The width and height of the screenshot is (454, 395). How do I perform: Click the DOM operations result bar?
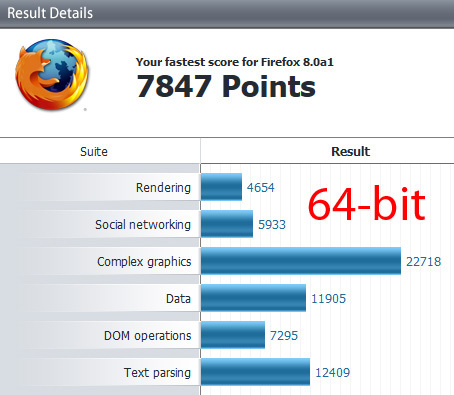233,335
